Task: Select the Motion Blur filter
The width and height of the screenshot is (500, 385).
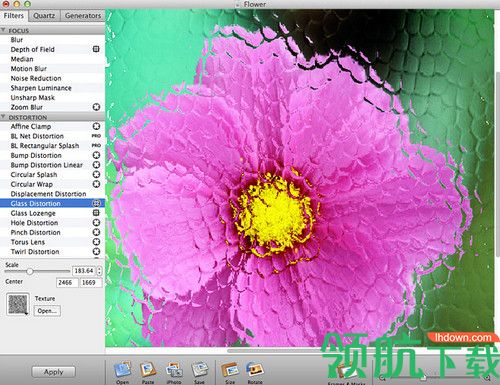Action: pos(52,69)
